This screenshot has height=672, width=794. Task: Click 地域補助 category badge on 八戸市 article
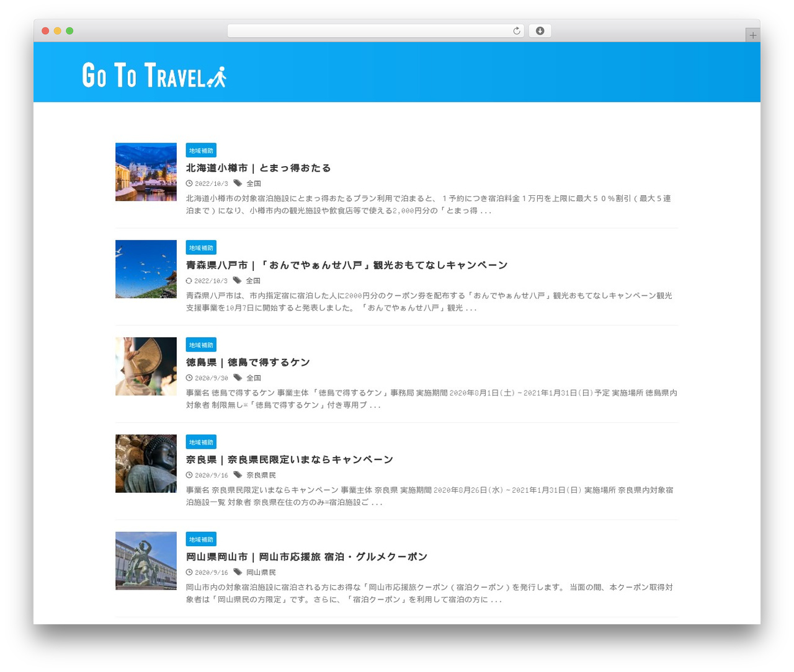pyautogui.click(x=201, y=248)
